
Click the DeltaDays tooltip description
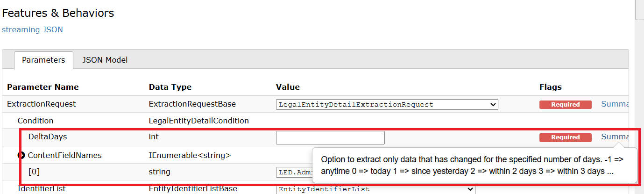[474, 165]
